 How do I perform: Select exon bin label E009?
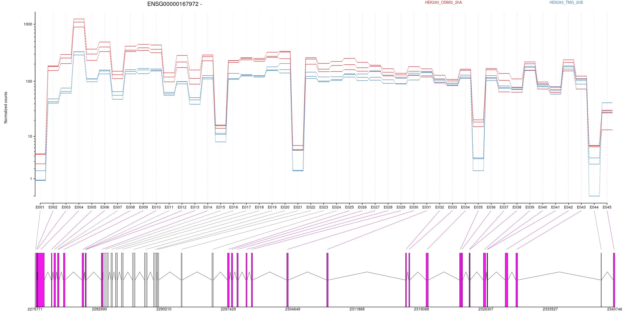(143, 207)
